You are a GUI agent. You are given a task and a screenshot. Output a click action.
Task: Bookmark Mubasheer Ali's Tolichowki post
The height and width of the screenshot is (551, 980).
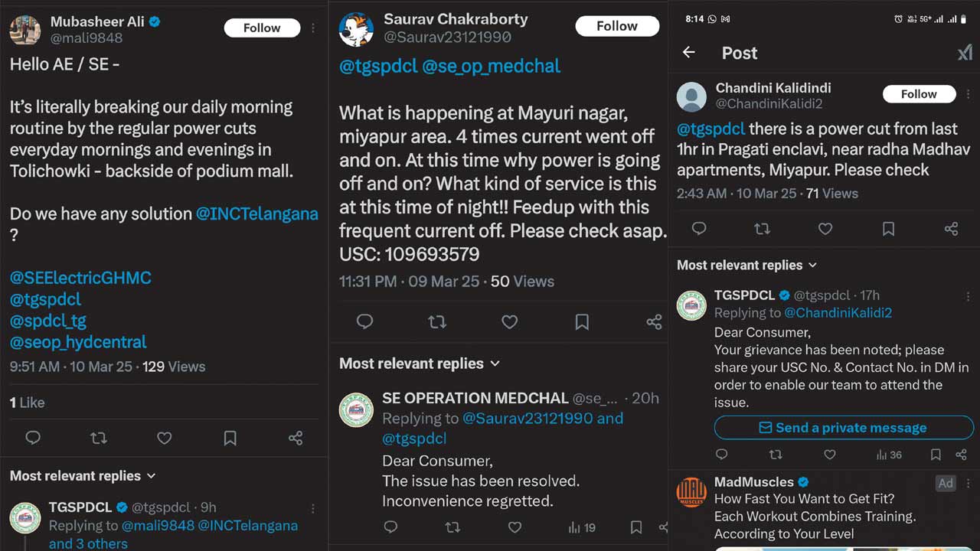click(230, 438)
